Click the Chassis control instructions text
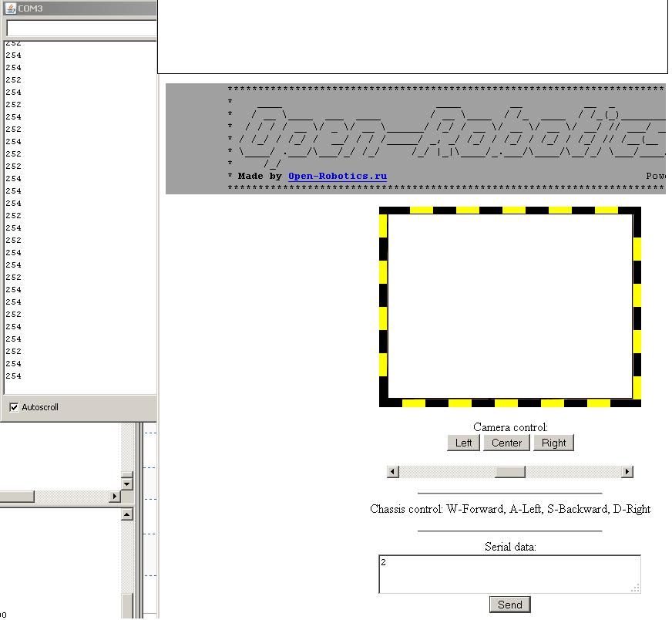Image resolution: width=672 pixels, height=620 pixels. 510,509
